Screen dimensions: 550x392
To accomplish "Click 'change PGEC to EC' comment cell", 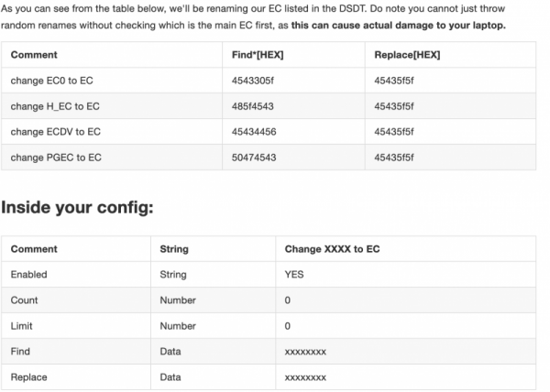I will 56,158.
